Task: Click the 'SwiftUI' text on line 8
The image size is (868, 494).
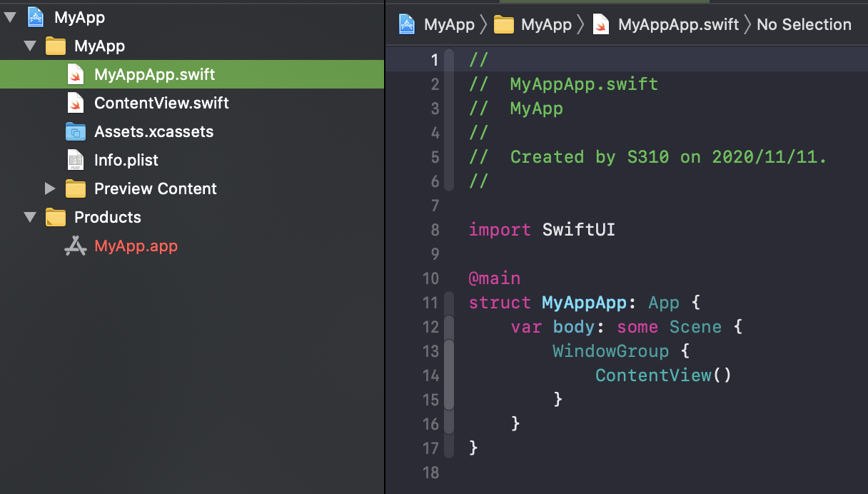Action: click(x=578, y=230)
